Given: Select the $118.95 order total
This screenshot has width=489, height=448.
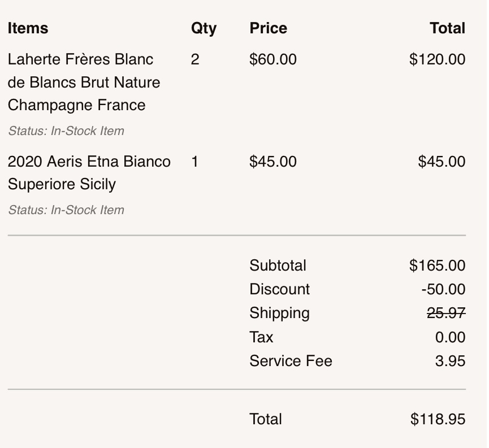Looking at the screenshot, I should pos(438,419).
